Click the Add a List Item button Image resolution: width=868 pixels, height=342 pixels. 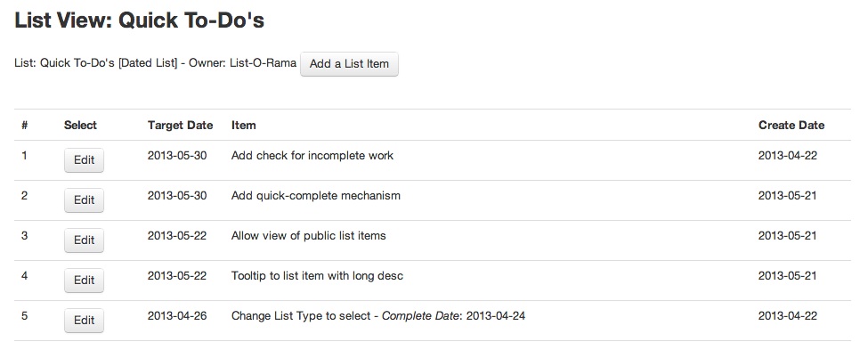click(x=349, y=63)
